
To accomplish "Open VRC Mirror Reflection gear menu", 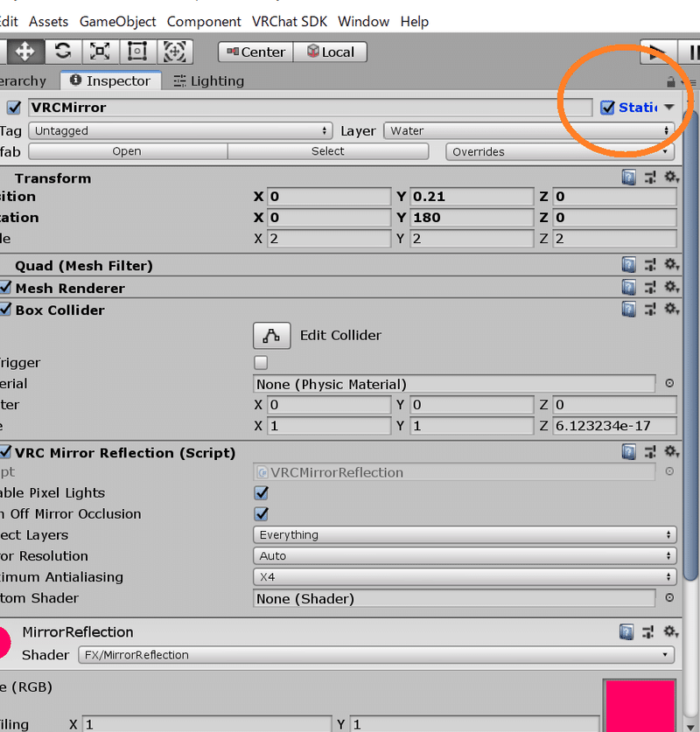I will pos(671,451).
